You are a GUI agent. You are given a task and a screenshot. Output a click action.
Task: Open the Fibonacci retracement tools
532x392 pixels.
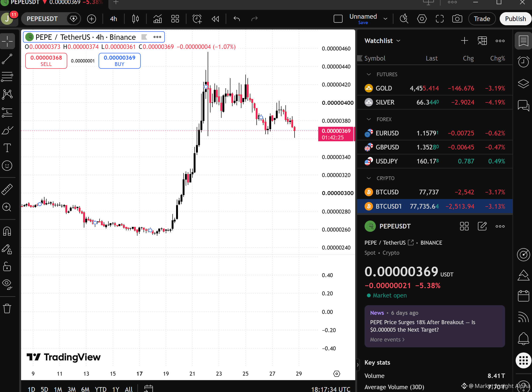coord(7,77)
